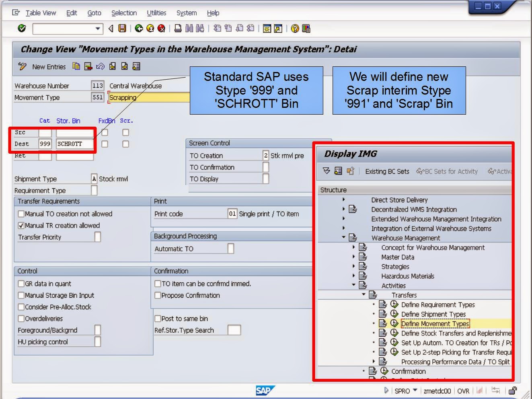Click the Create New Session icon
Image resolution: width=532 pixels, height=399 pixels.
[x=267, y=28]
